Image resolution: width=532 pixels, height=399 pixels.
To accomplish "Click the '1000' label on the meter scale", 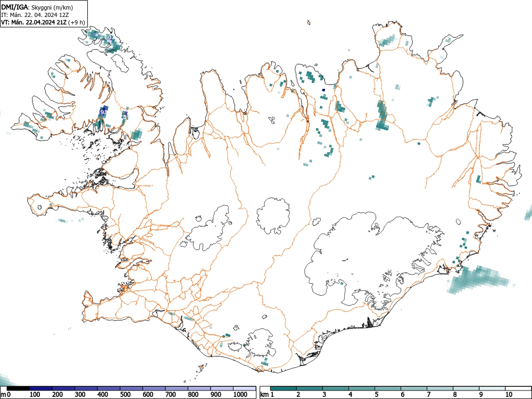I will [240, 394].
